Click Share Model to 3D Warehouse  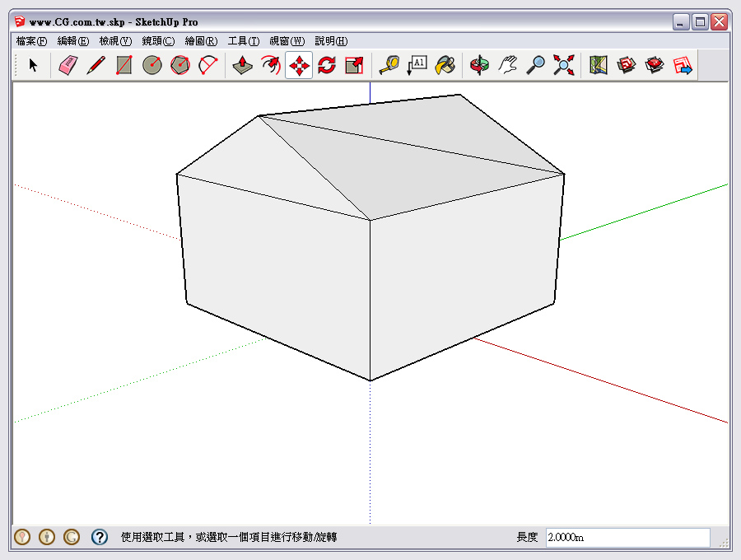(x=655, y=65)
